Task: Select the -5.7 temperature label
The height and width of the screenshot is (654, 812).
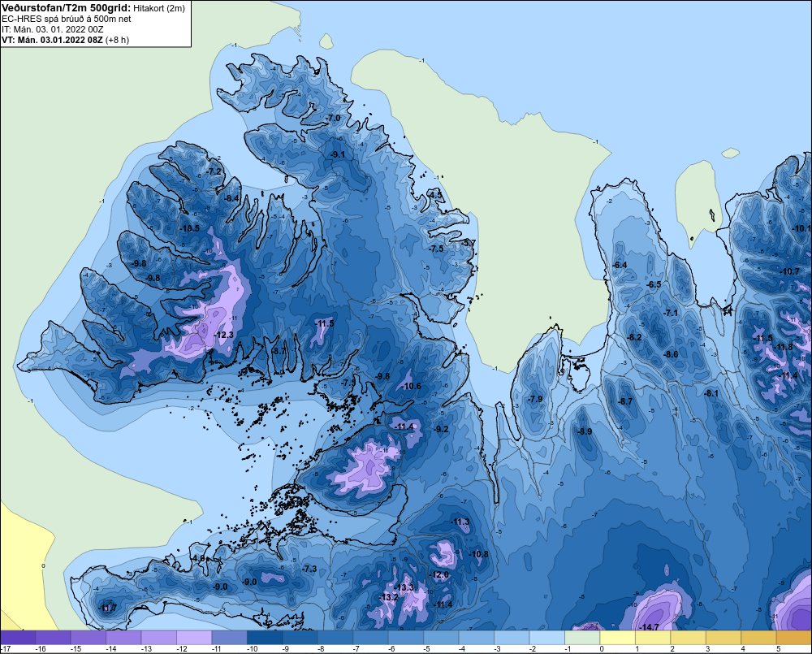Action: 469,243
